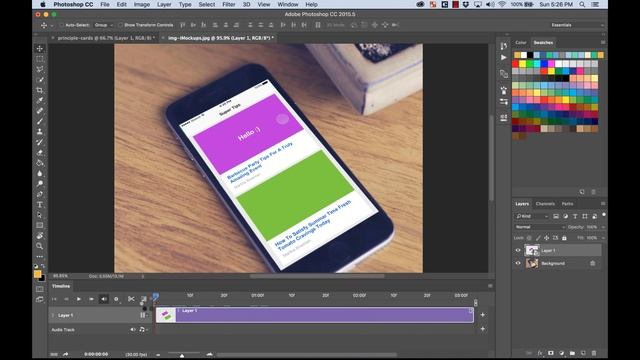Select the Eyedropper tool
Image resolution: width=640 pixels, height=360 pixels.
coord(40,100)
